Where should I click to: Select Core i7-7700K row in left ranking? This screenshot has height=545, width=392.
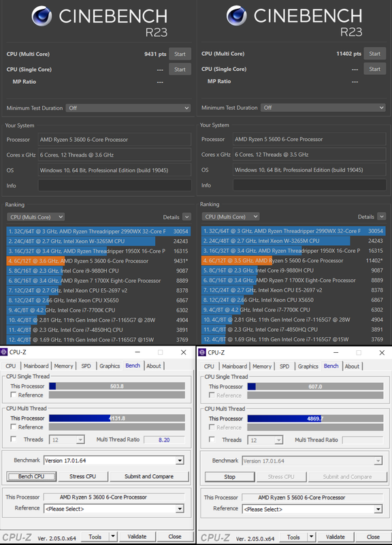(x=98, y=310)
